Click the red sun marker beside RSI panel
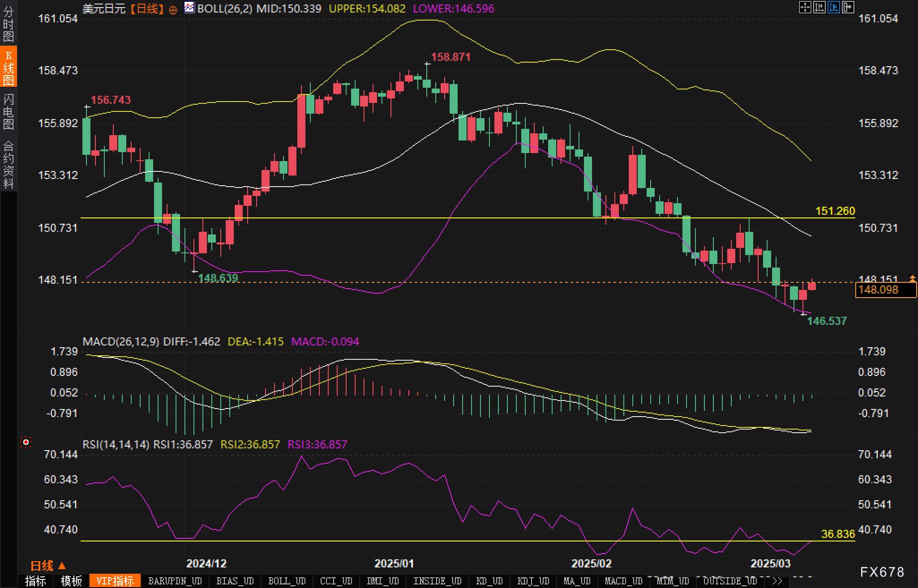918x588 pixels. pos(26,443)
